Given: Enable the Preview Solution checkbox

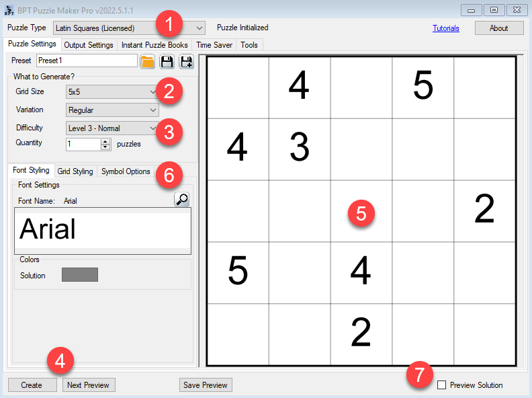Looking at the screenshot, I should (441, 385).
